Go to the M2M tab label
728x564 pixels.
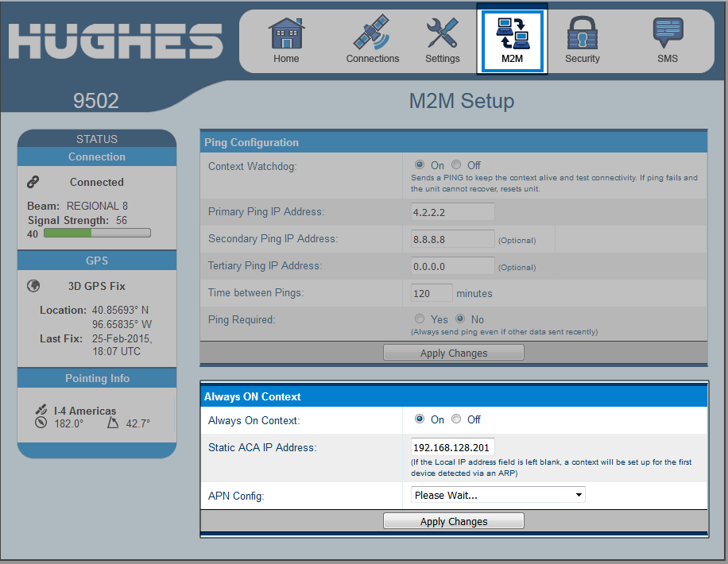[512, 59]
